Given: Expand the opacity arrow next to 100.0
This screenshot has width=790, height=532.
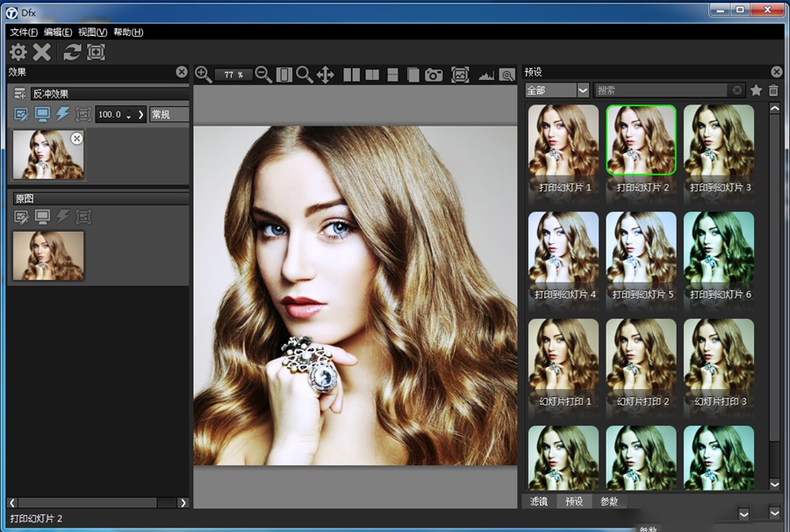Looking at the screenshot, I should click(x=140, y=114).
